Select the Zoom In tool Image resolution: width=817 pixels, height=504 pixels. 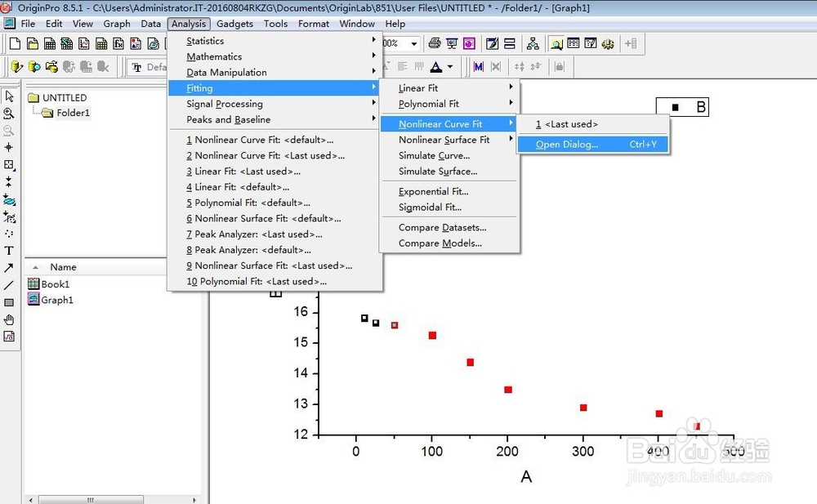click(x=9, y=113)
